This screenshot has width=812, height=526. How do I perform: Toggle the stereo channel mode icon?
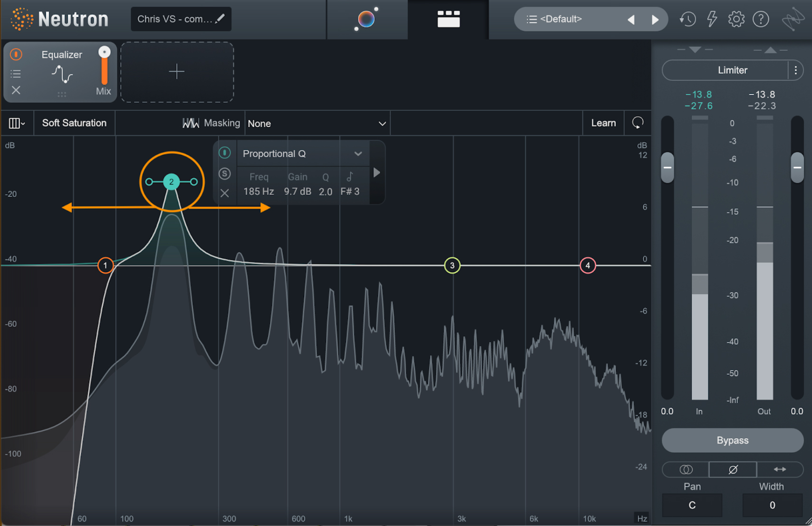click(x=686, y=470)
